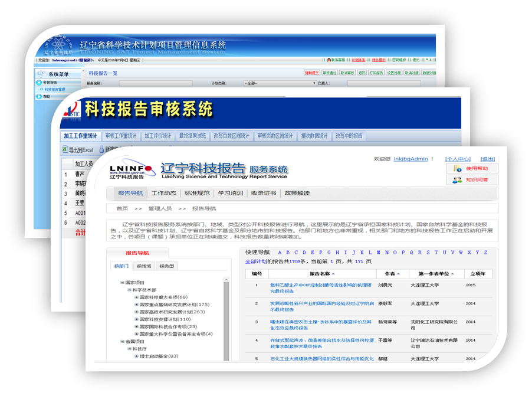Switch to the 改写中的报告 tab
This screenshot has width=532, height=396.
tap(349, 136)
